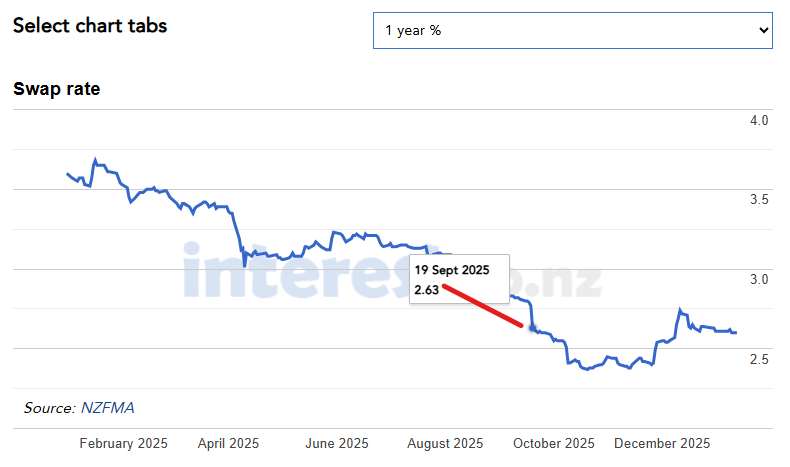Click the June 2025 axis label
This screenshot has height=467, width=790.
pos(337,443)
